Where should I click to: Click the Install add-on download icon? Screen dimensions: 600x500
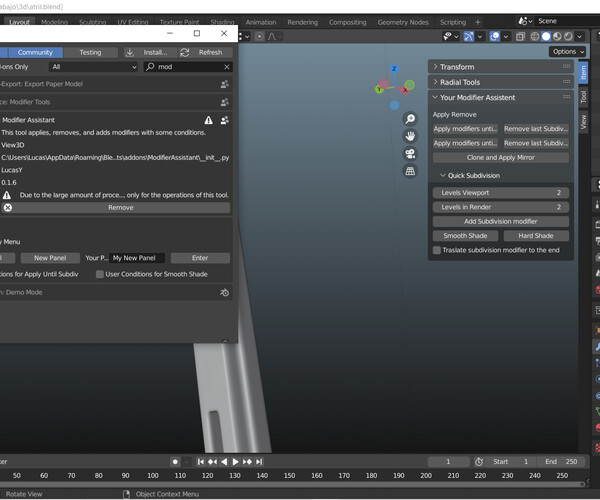(x=131, y=52)
